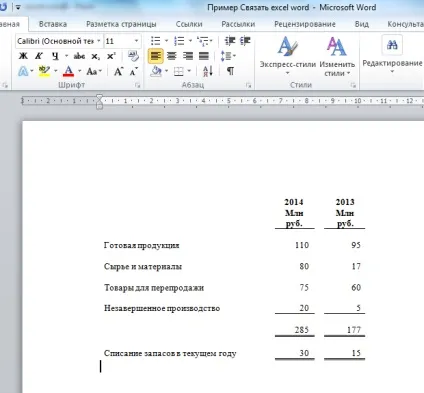Decrease paragraph indent
The image size is (424, 393).
tap(230, 41)
